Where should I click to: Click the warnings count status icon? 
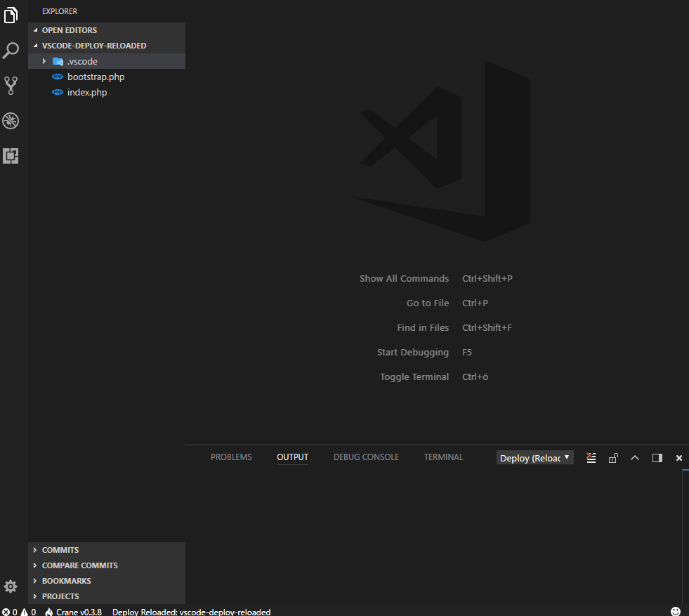pos(28,612)
